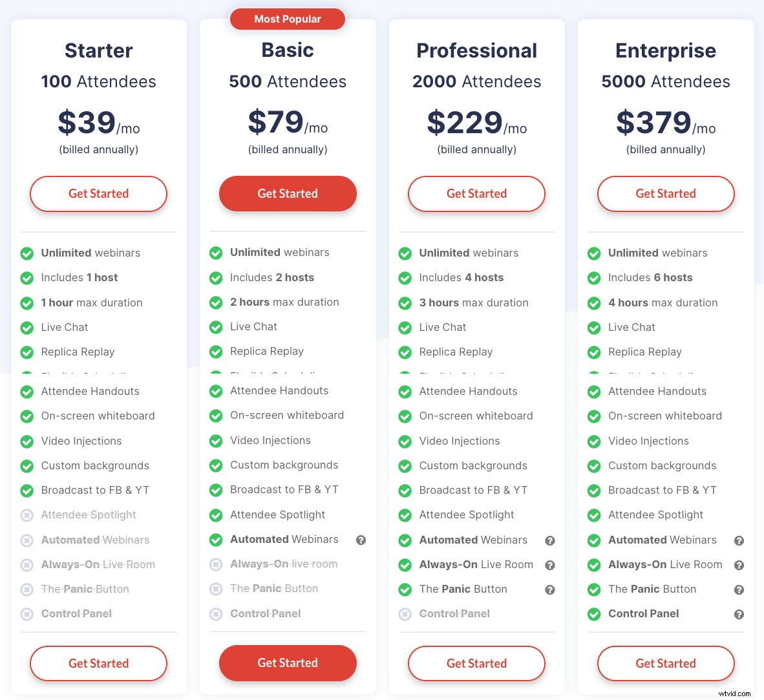The height and width of the screenshot is (700, 764).
Task: Click the green checkmark beside Starter Live Chat
Action: point(27,327)
